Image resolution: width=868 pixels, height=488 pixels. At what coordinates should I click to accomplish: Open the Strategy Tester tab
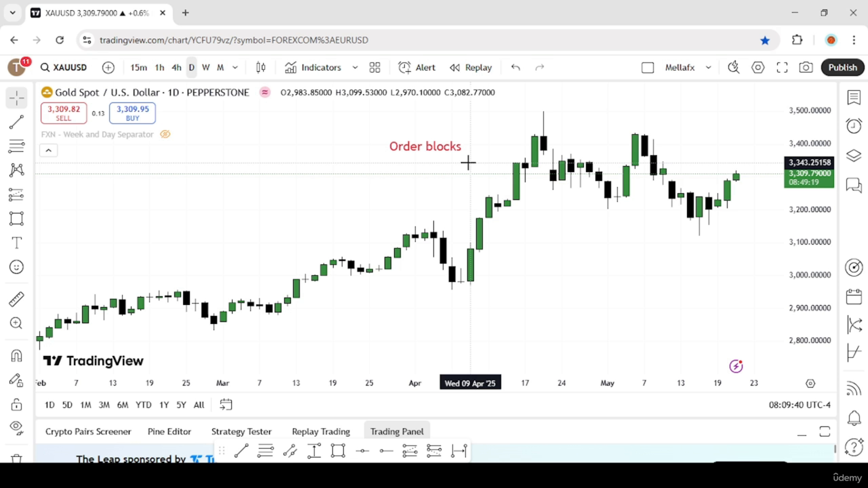click(x=241, y=431)
